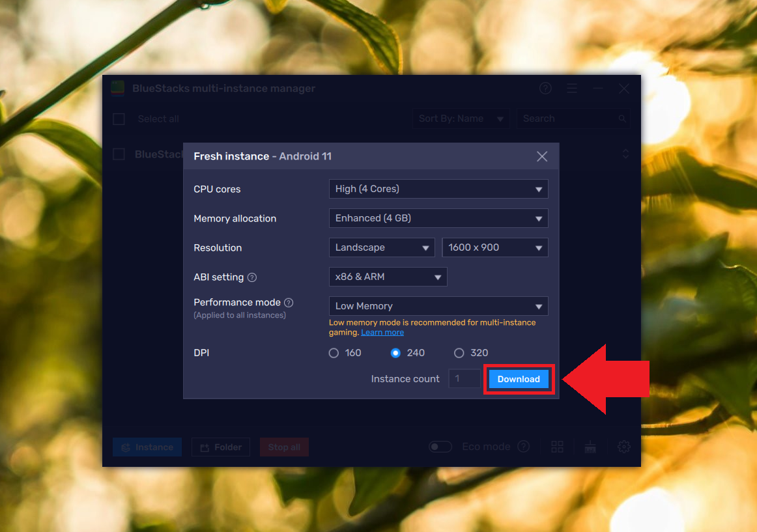Click the search magnifier icon
Viewport: 757px width, 532px height.
[x=622, y=118]
